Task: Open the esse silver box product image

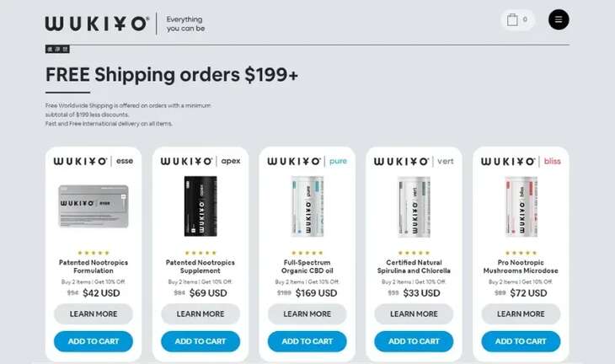Action: click(94, 206)
